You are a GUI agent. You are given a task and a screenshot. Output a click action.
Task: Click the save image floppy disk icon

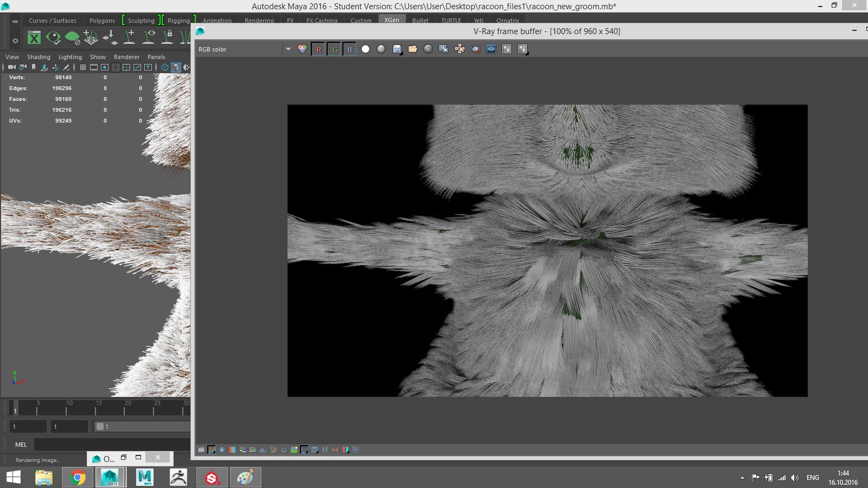pyautogui.click(x=397, y=49)
